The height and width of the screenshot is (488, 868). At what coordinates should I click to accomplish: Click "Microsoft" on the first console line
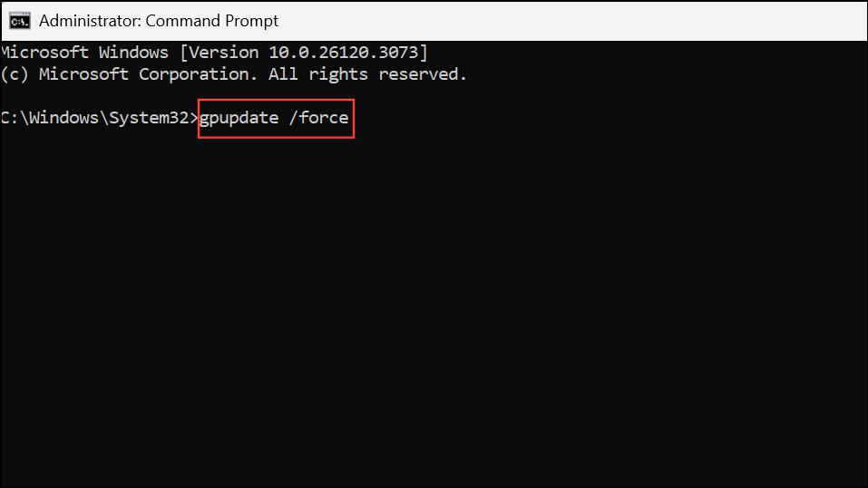pyautogui.click(x=44, y=53)
